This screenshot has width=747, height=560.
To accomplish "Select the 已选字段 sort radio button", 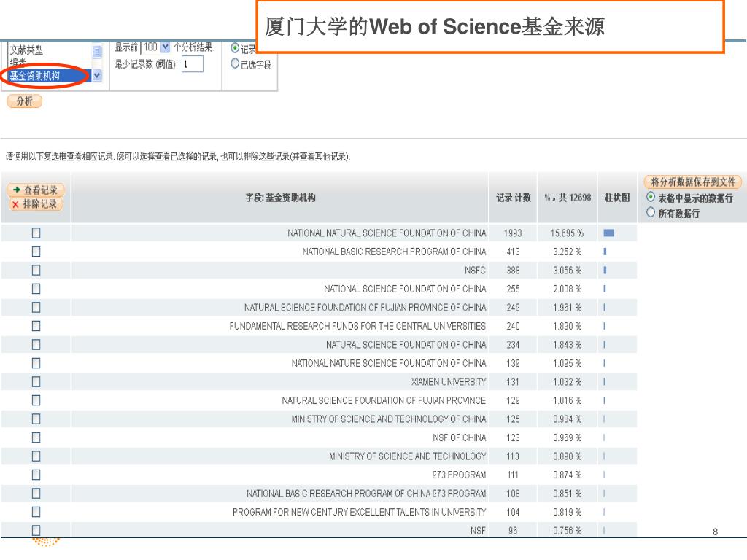I will 235,63.
